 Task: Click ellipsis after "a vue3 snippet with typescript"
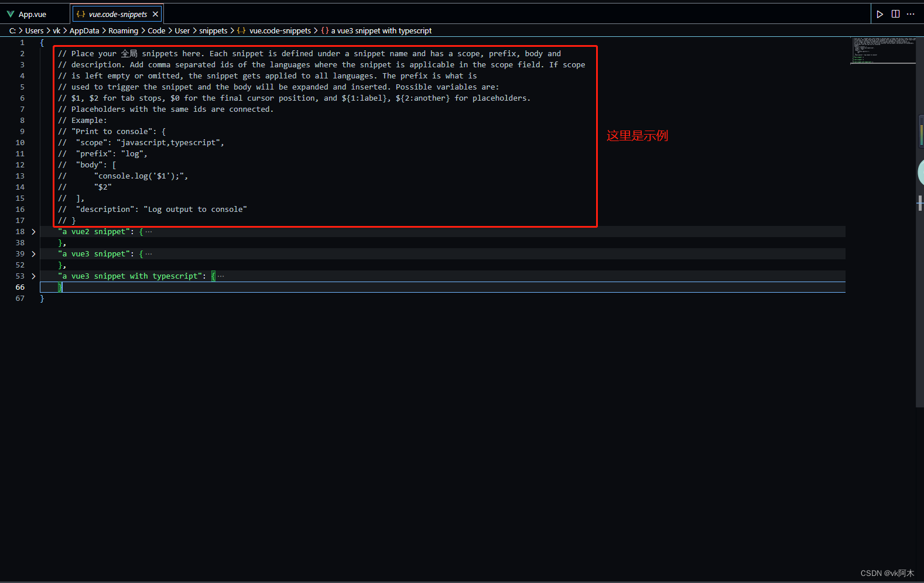pos(221,276)
